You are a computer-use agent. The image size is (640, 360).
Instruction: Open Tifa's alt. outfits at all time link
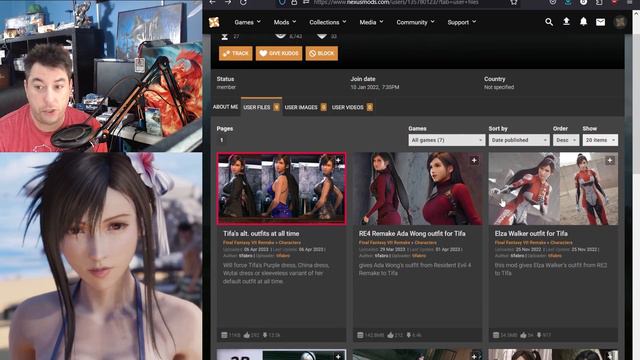[261, 233]
